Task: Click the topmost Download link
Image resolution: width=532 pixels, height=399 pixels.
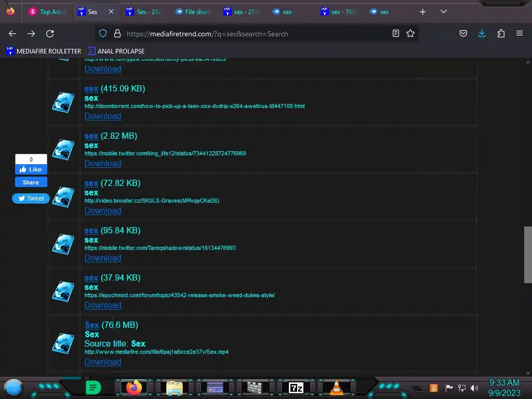Action: tap(103, 69)
